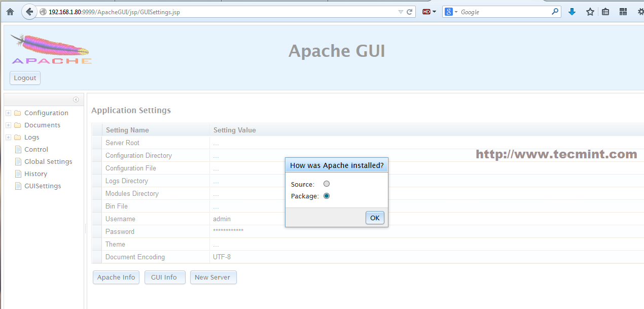Open GUISettings in the sidebar

coord(43,186)
